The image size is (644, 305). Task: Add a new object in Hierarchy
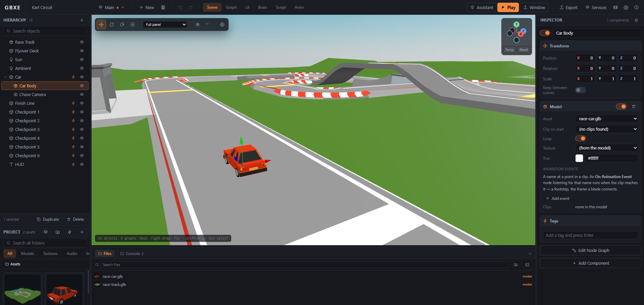click(x=82, y=20)
